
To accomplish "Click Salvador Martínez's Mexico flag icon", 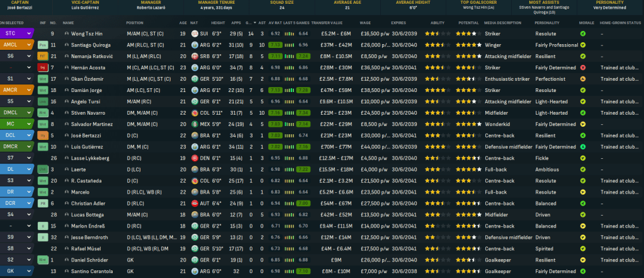I will [x=195, y=124].
